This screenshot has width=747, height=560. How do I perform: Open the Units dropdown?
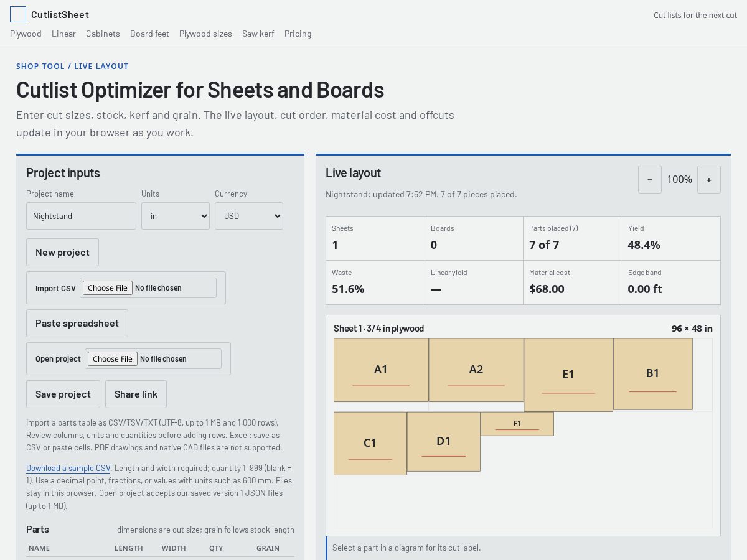(176, 216)
